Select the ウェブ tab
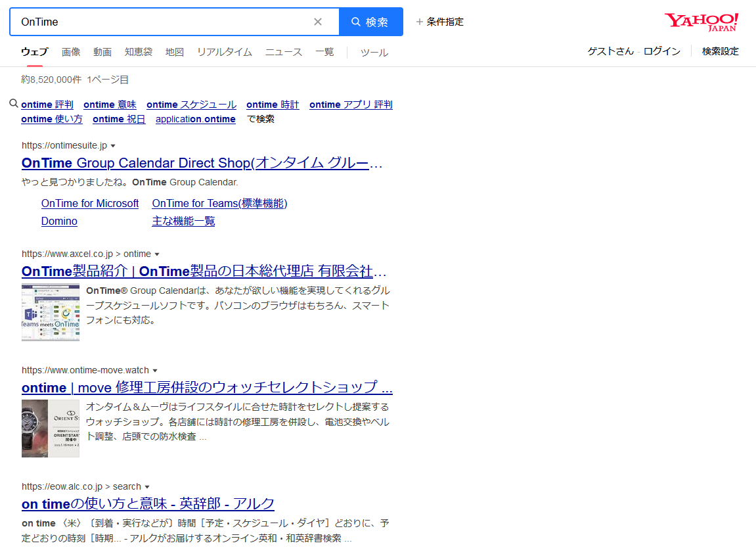Image resolution: width=756 pixels, height=558 pixels. pyautogui.click(x=35, y=52)
